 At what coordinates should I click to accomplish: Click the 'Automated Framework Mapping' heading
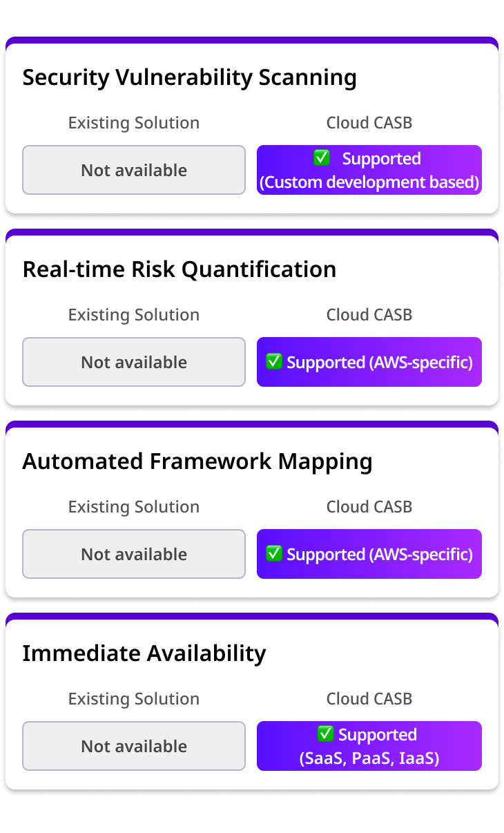coord(197,461)
